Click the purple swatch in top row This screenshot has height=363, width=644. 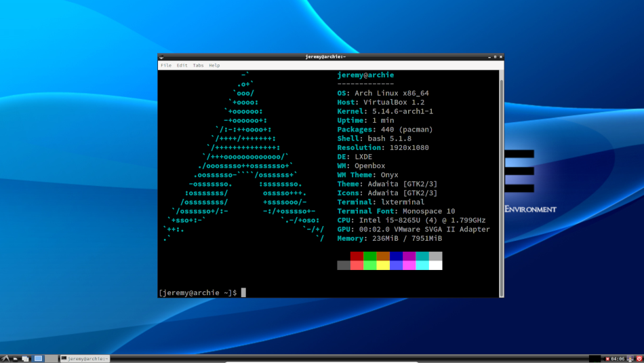[409, 256]
